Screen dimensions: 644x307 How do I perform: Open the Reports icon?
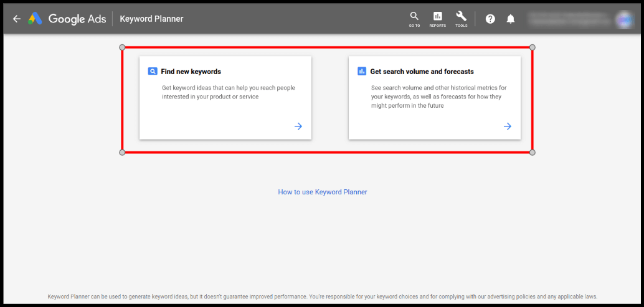point(437,19)
